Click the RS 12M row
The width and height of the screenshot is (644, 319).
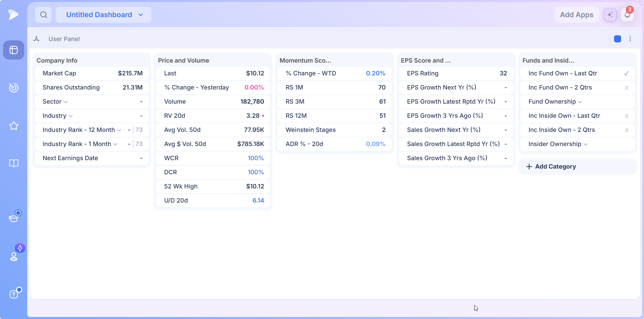(x=335, y=116)
